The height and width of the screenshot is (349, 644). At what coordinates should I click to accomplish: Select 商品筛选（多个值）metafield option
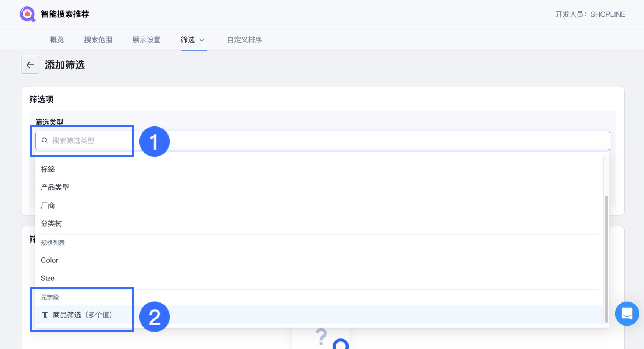pos(83,315)
